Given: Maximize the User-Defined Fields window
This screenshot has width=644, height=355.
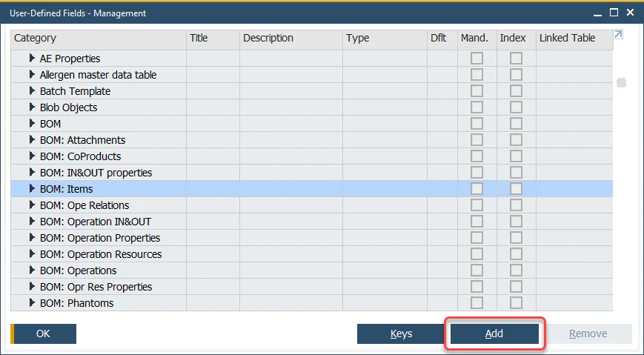Looking at the screenshot, I should [x=614, y=13].
